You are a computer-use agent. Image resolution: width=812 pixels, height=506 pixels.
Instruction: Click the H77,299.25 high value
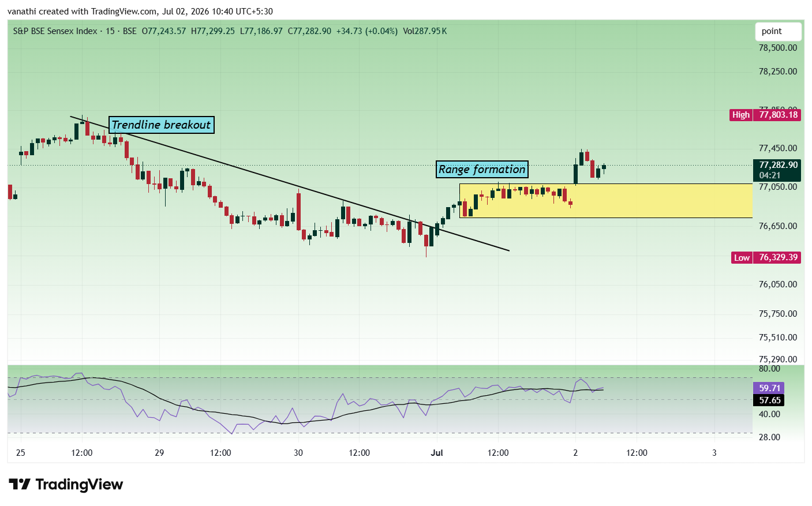213,31
